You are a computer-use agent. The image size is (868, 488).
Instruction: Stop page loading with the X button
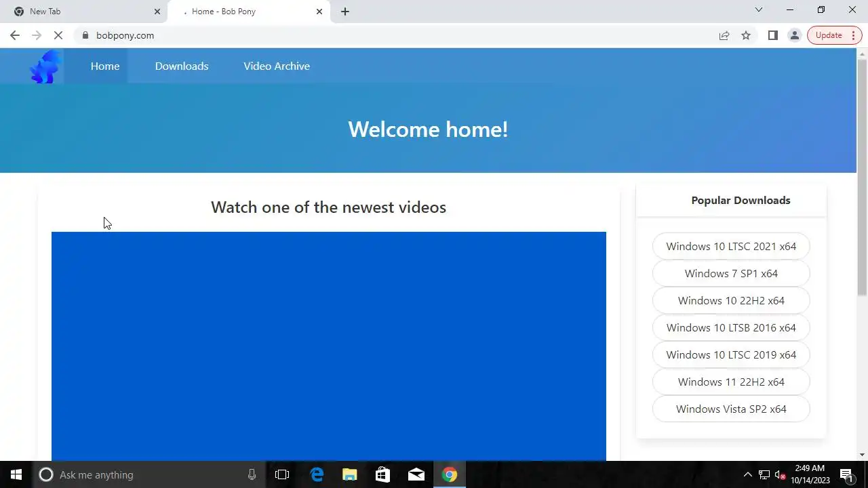click(x=58, y=35)
